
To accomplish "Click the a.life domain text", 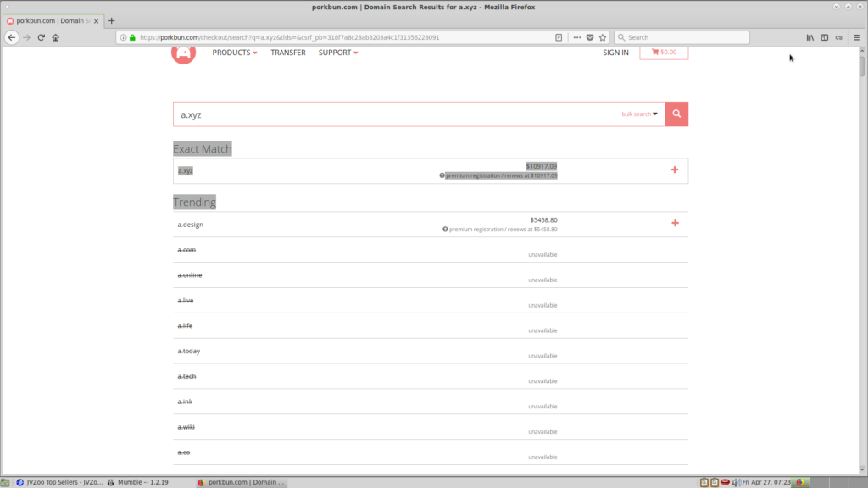I will [x=185, y=326].
